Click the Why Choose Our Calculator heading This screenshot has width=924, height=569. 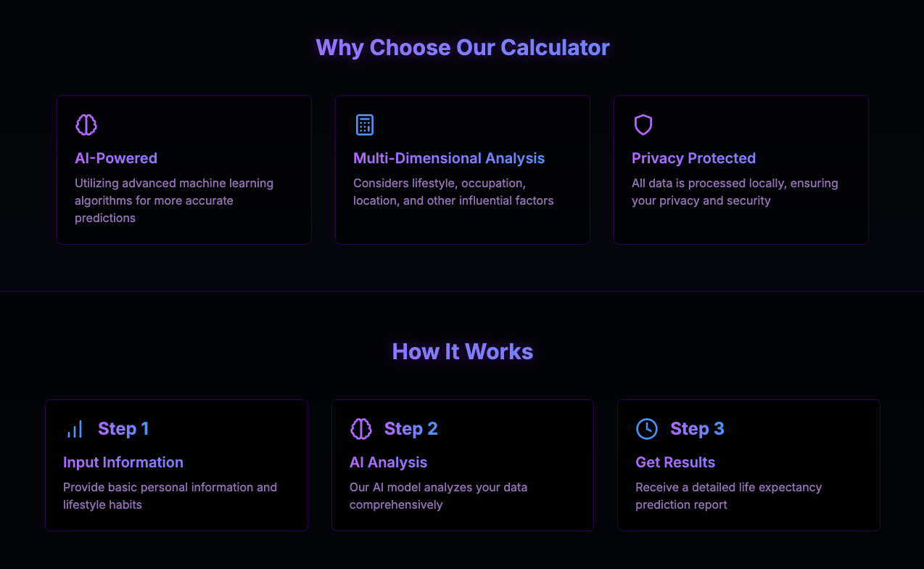[463, 47]
